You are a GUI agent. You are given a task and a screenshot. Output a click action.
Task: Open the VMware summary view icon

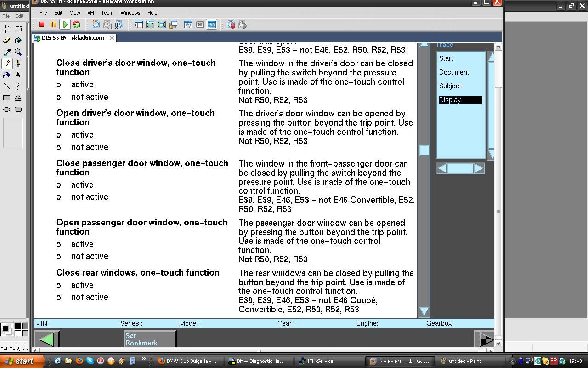click(x=188, y=24)
